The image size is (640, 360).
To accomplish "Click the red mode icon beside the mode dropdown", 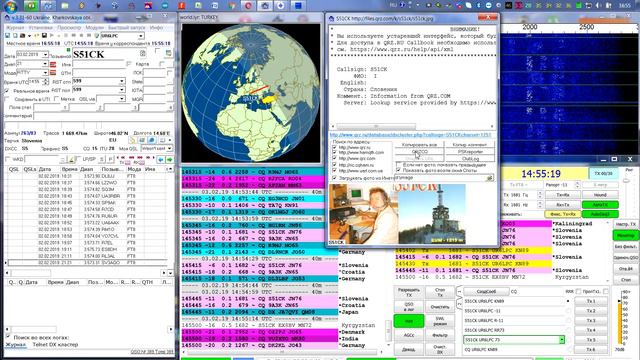I will click(53, 73).
